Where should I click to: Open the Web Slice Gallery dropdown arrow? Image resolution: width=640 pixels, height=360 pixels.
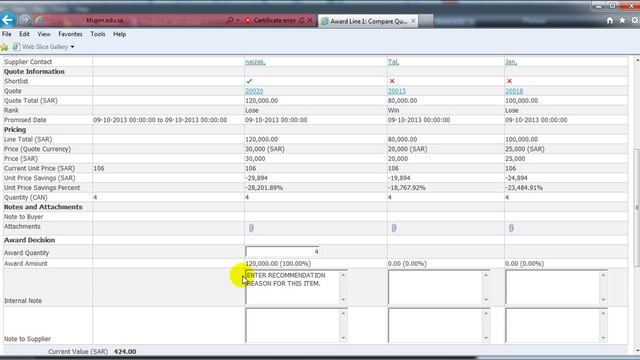(x=72, y=47)
